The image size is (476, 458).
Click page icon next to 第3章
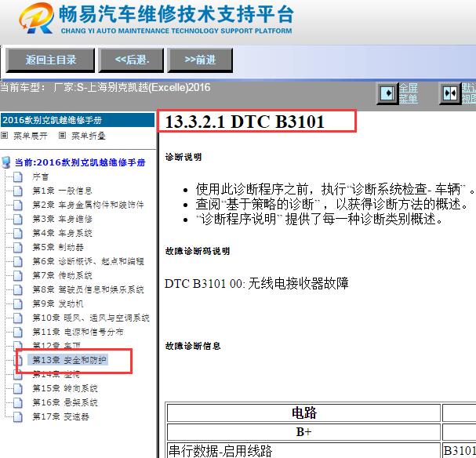tap(18, 219)
